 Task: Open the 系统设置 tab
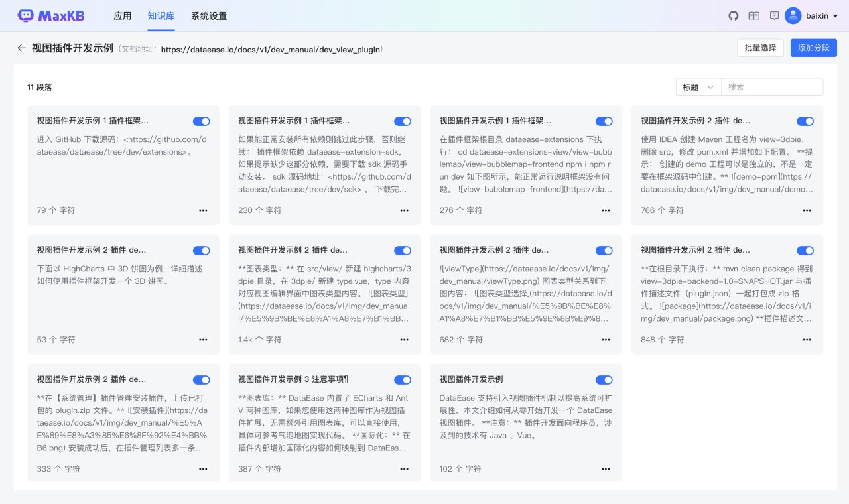(x=209, y=16)
